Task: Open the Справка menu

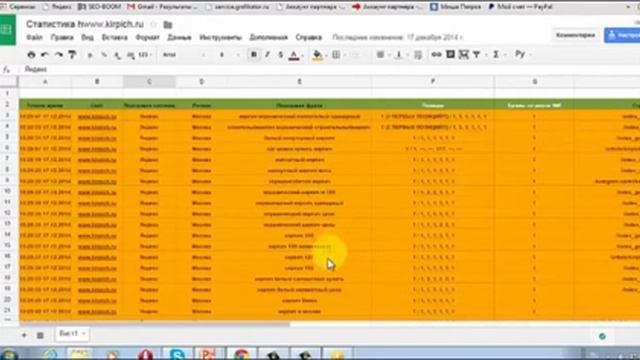Action: coord(309,38)
